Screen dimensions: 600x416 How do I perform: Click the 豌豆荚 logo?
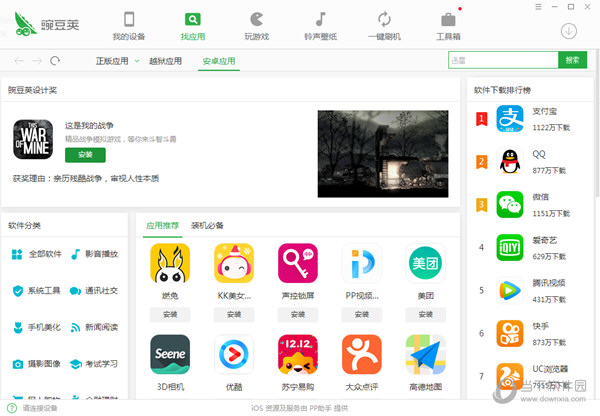pyautogui.click(x=47, y=24)
